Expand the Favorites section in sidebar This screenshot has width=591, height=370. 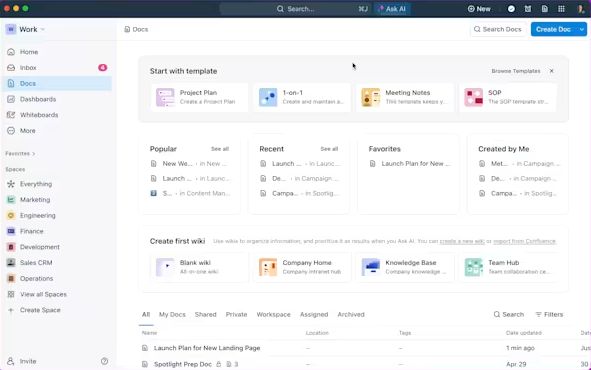[20, 154]
